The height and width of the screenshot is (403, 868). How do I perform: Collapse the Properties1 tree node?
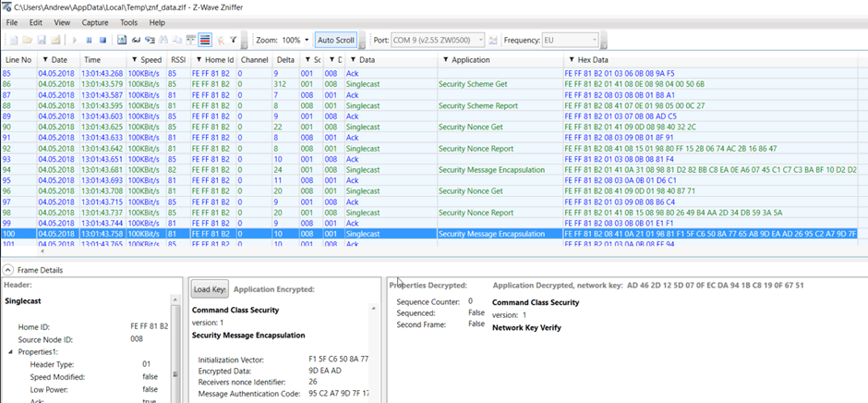11,352
